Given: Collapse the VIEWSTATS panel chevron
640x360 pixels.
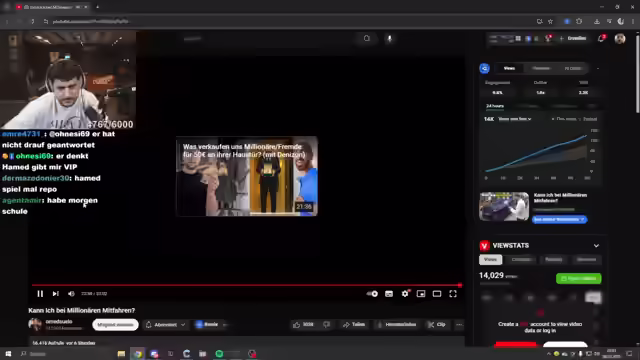Looking at the screenshot, I should (x=596, y=246).
